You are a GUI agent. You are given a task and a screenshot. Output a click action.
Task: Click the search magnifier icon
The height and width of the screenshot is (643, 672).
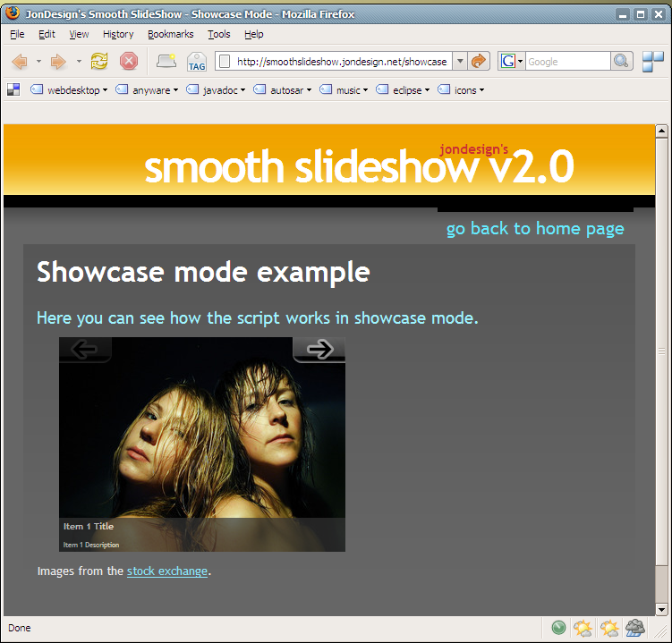(x=621, y=61)
